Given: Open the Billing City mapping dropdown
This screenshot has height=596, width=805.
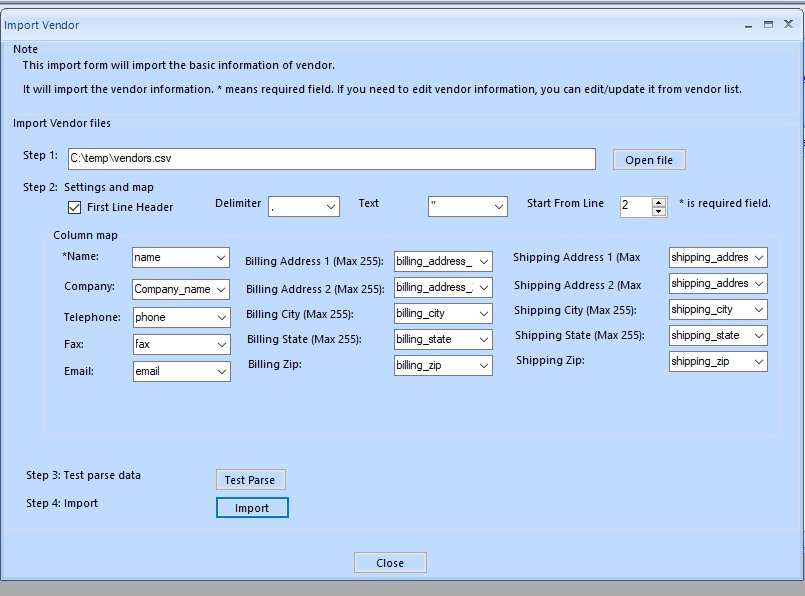Looking at the screenshot, I should coord(484,313).
